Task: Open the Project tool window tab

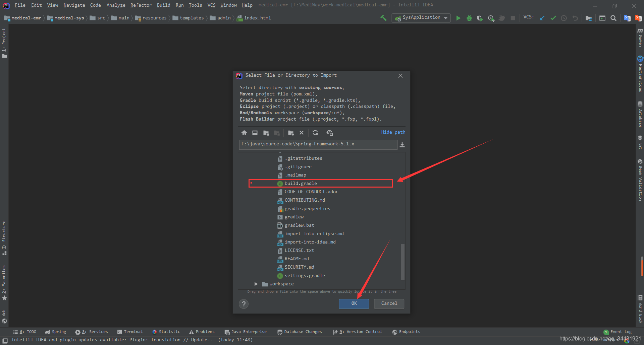Action: pyautogui.click(x=4, y=43)
